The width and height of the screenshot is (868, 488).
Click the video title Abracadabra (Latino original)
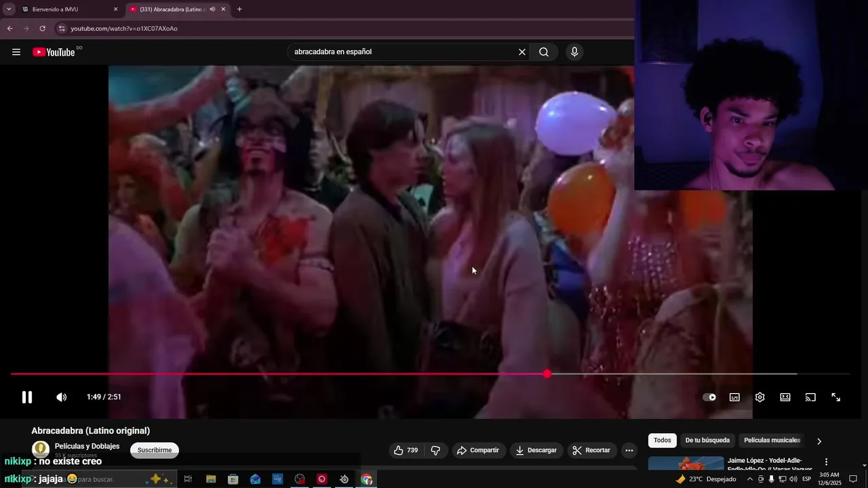click(91, 430)
